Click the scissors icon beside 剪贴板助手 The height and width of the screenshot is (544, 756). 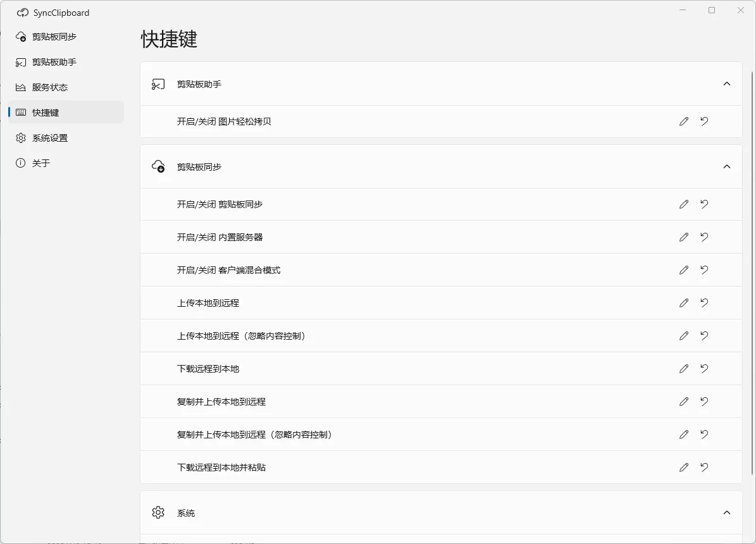pyautogui.click(x=158, y=83)
